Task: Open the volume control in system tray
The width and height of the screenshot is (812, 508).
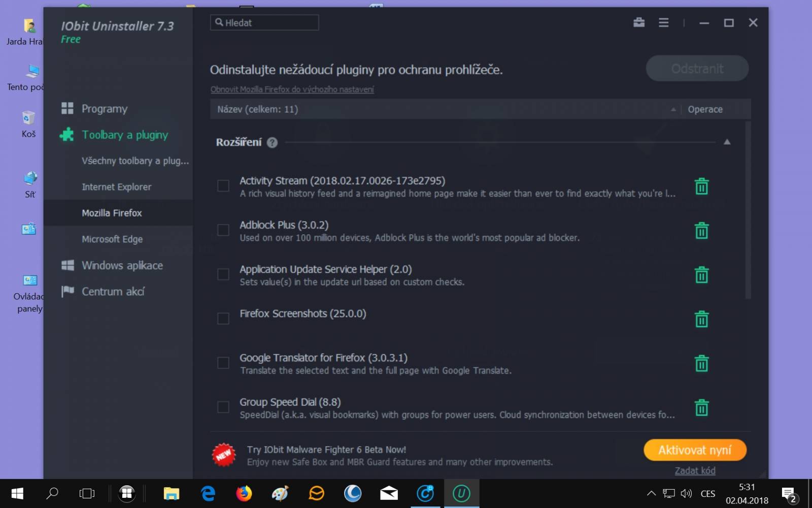Action: [x=686, y=493]
